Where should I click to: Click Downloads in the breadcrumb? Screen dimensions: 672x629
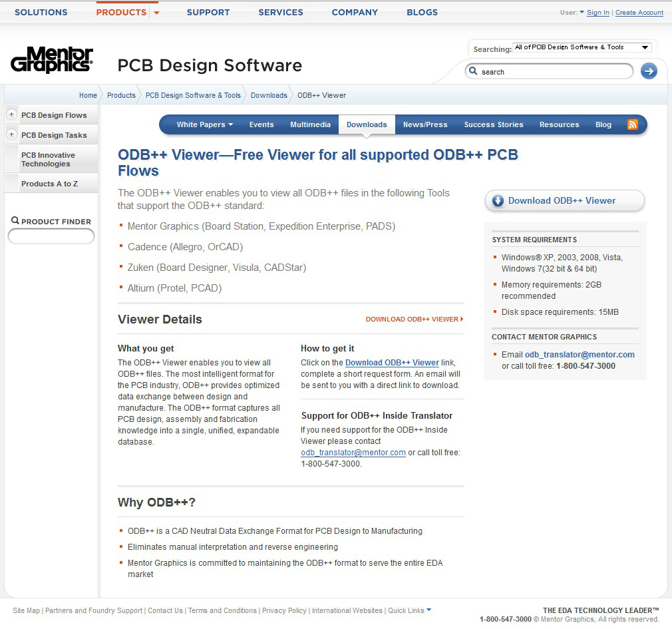click(269, 95)
